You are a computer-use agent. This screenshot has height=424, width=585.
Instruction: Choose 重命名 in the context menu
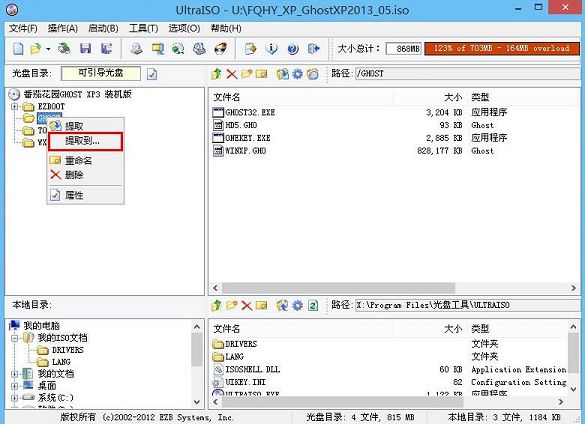[85, 161]
